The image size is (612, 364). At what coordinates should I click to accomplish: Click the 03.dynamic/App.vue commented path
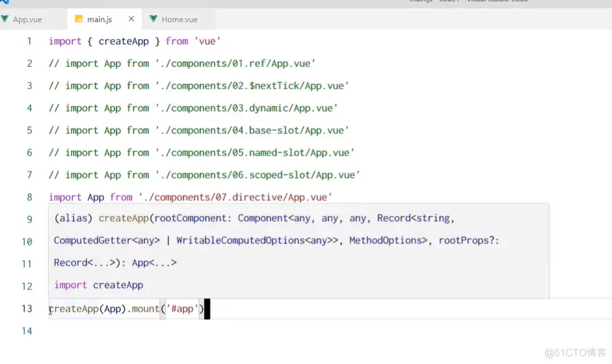[246, 108]
